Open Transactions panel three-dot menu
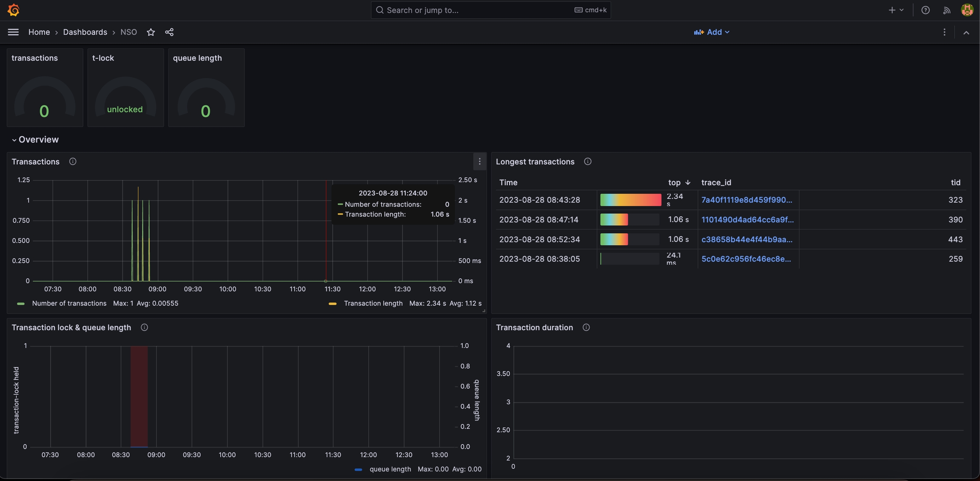Image resolution: width=980 pixels, height=481 pixels. [479, 162]
